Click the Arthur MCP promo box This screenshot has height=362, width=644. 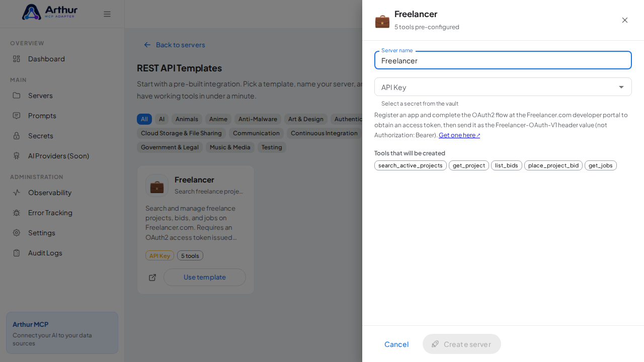tap(62, 333)
